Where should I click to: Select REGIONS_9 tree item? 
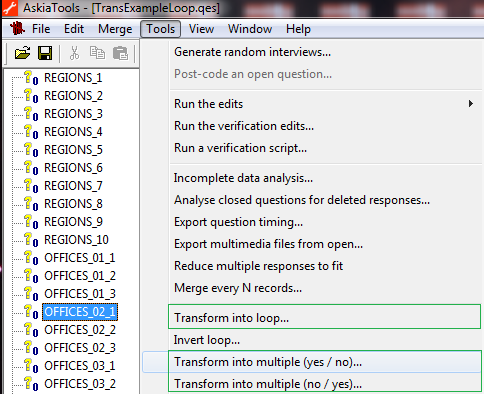(73, 222)
